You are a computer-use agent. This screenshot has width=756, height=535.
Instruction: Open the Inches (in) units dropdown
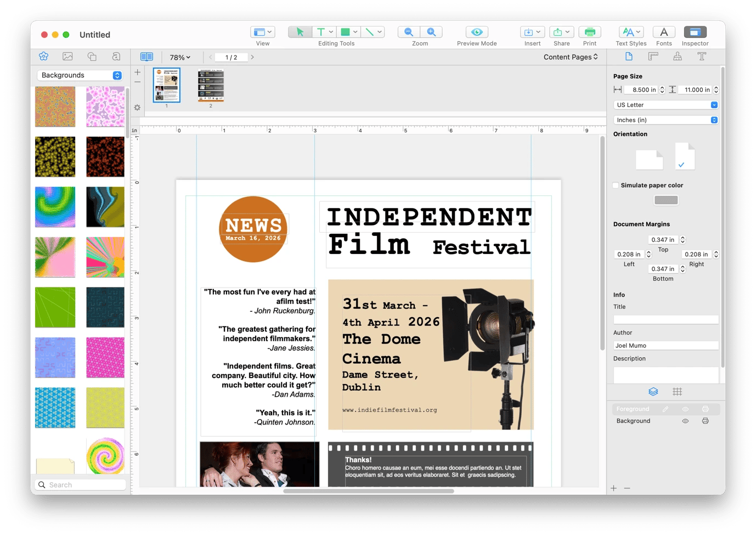(x=666, y=120)
